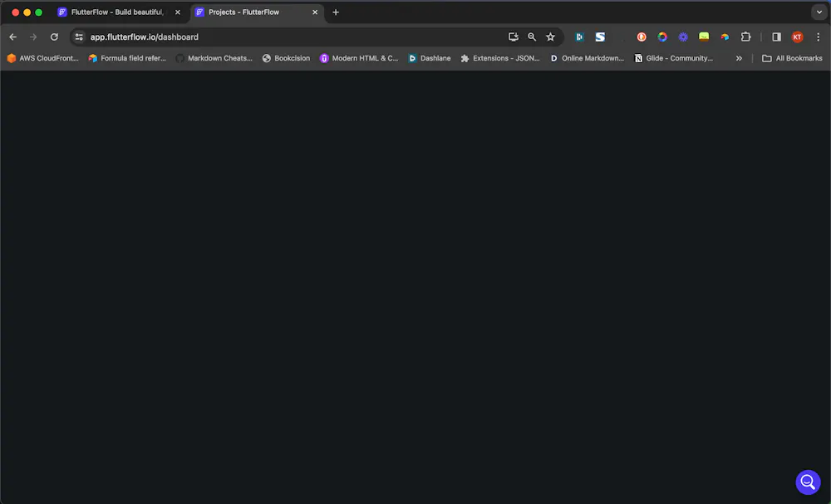
Task: Click the purple search floating button
Action: pyautogui.click(x=808, y=482)
